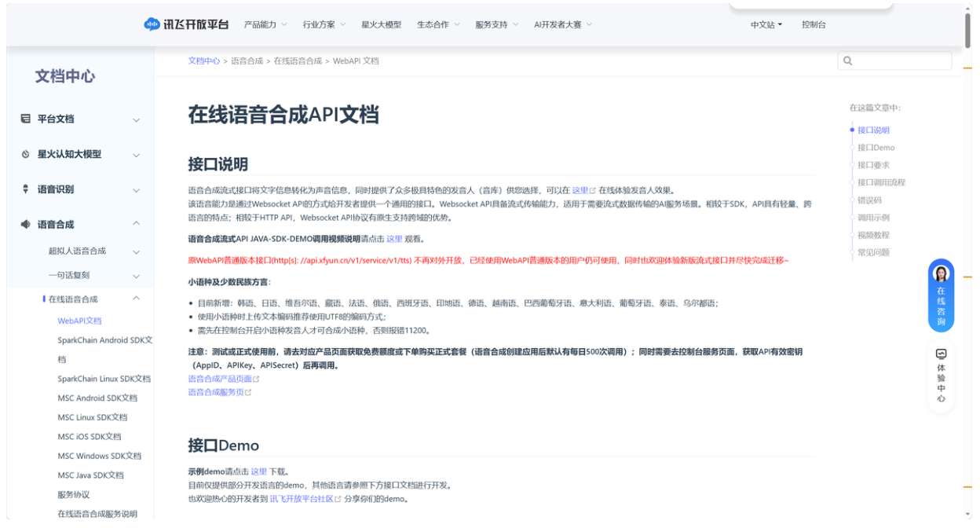The width and height of the screenshot is (980, 528).
Task: Click the search magnifier icon
Action: (847, 60)
